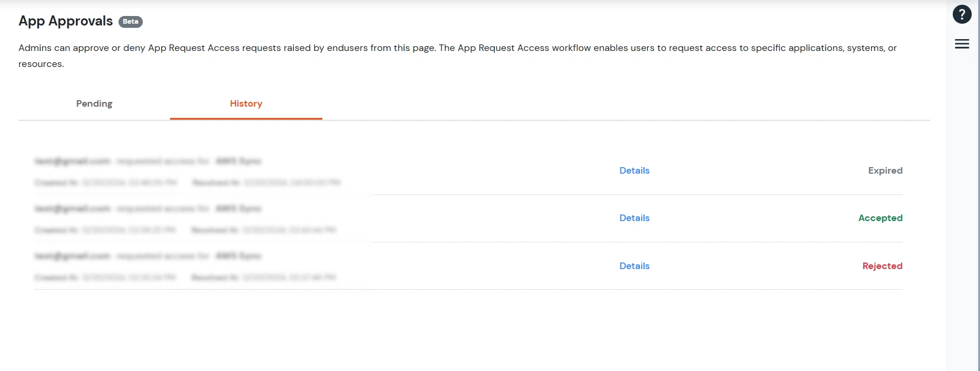The height and width of the screenshot is (371, 980).
Task: Click the requester email in the second row
Action: 72,208
